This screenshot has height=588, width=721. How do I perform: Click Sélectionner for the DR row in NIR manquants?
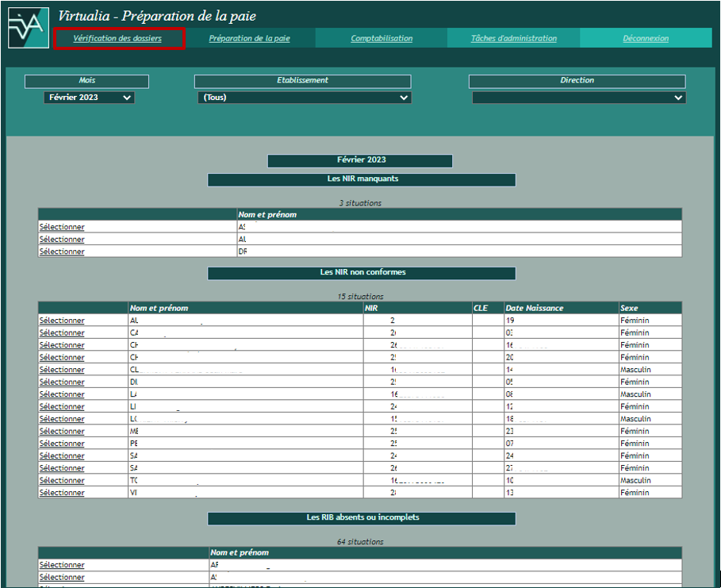coord(62,252)
